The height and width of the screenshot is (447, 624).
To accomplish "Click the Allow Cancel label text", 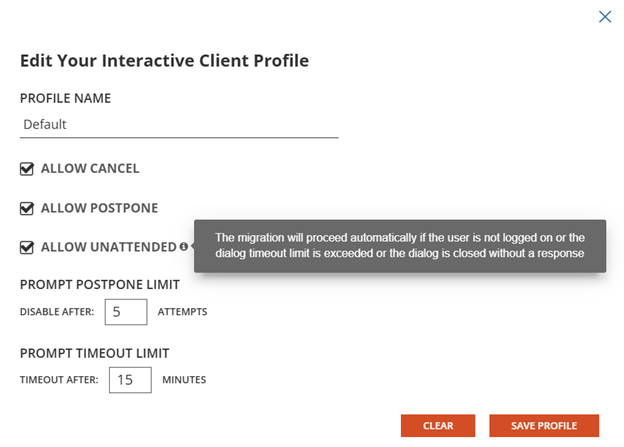I will [x=90, y=169].
